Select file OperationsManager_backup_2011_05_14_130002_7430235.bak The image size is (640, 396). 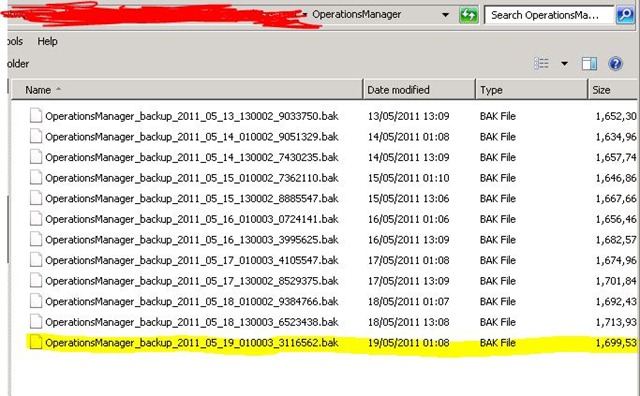coord(191,158)
